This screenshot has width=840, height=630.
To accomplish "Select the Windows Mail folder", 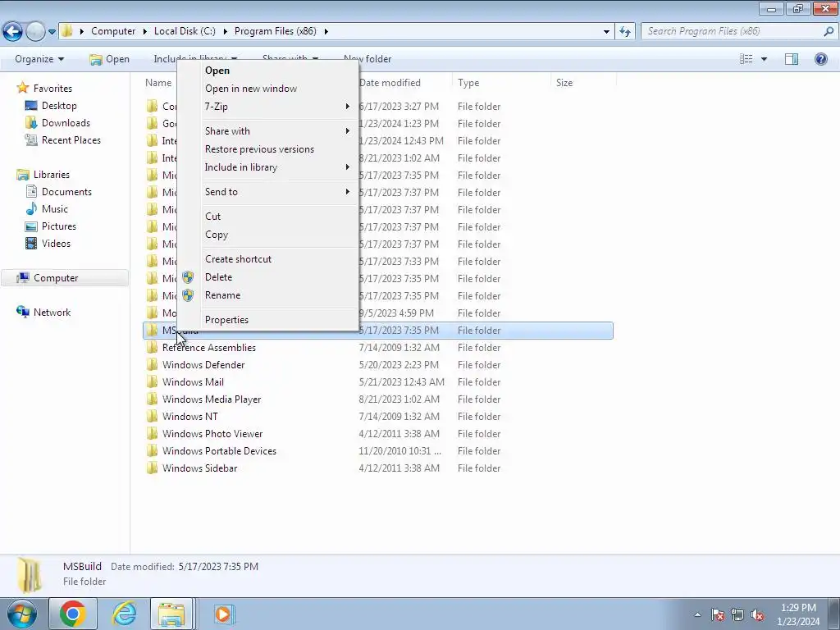I will (193, 382).
